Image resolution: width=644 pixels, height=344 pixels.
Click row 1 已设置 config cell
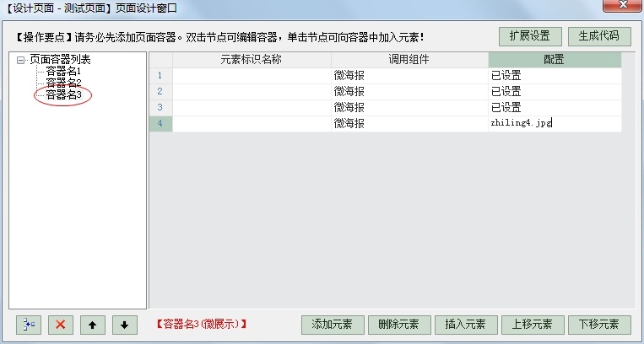(x=555, y=76)
